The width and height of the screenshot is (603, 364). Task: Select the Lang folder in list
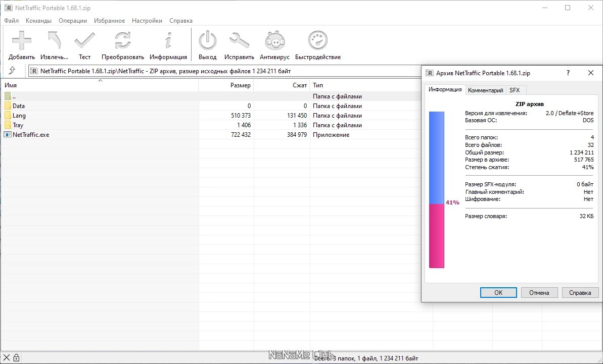point(19,116)
